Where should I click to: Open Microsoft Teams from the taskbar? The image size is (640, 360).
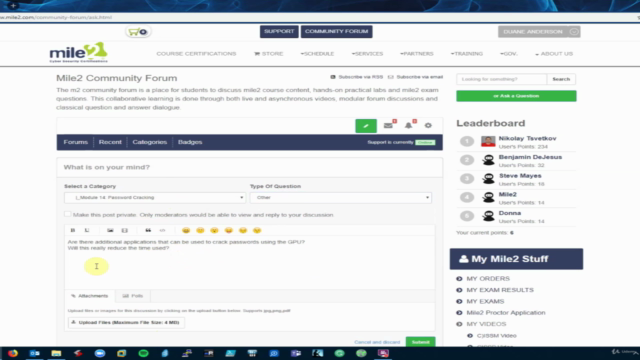(296, 353)
